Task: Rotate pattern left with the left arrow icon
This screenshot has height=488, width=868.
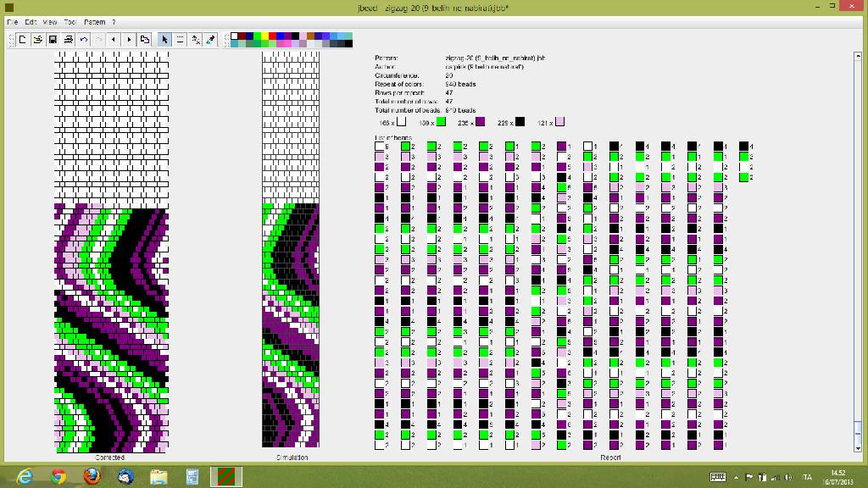Action: click(114, 39)
